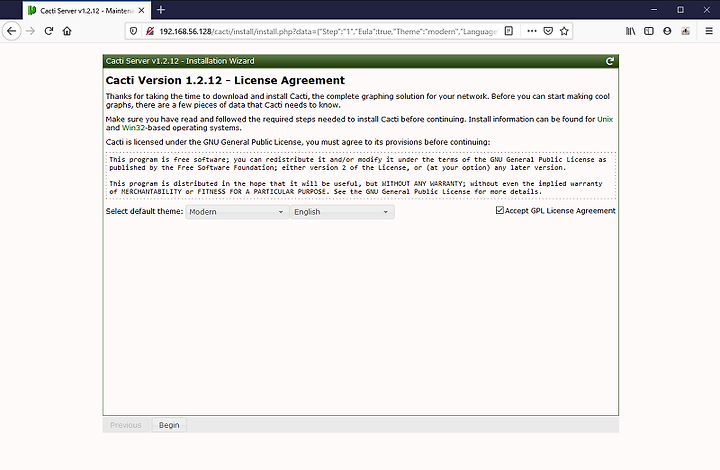Maximize the Firefox window

[681, 10]
